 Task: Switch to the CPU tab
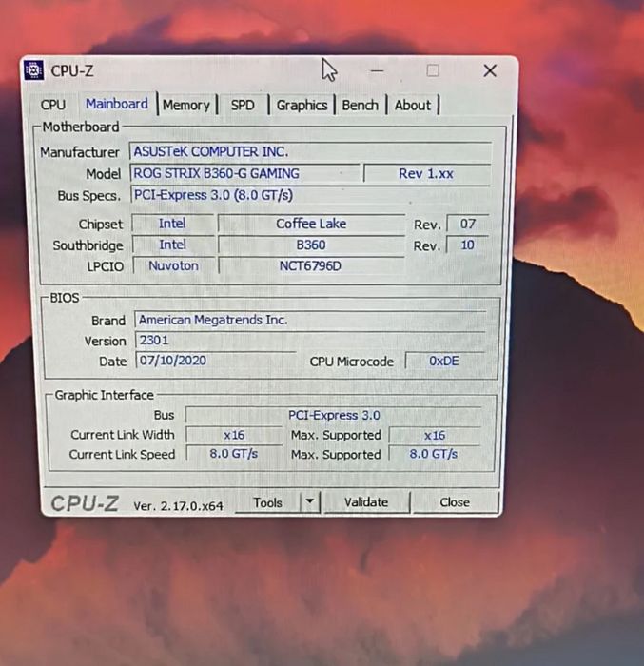tap(53, 105)
